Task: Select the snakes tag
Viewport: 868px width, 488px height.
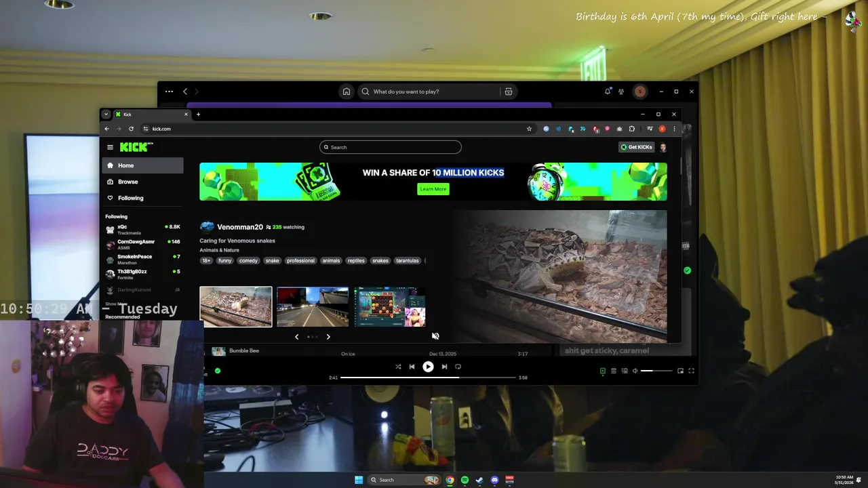Action: (380, 260)
